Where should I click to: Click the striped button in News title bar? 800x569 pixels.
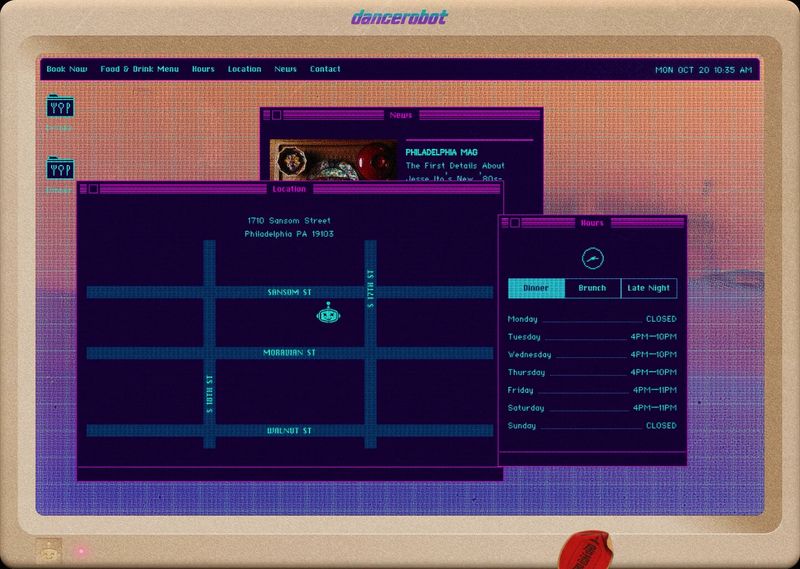tap(266, 115)
